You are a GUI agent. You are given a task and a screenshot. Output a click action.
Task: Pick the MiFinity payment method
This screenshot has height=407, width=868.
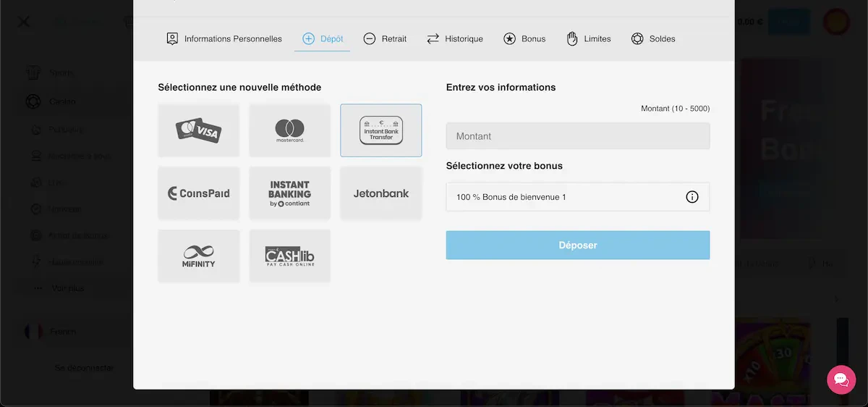coord(198,256)
